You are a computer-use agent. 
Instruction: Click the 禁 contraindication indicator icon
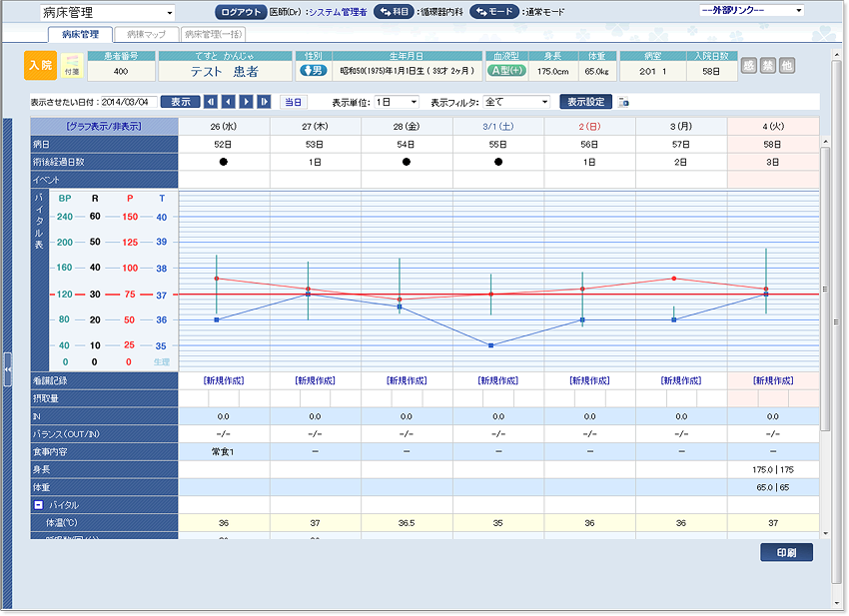pyautogui.click(x=768, y=66)
